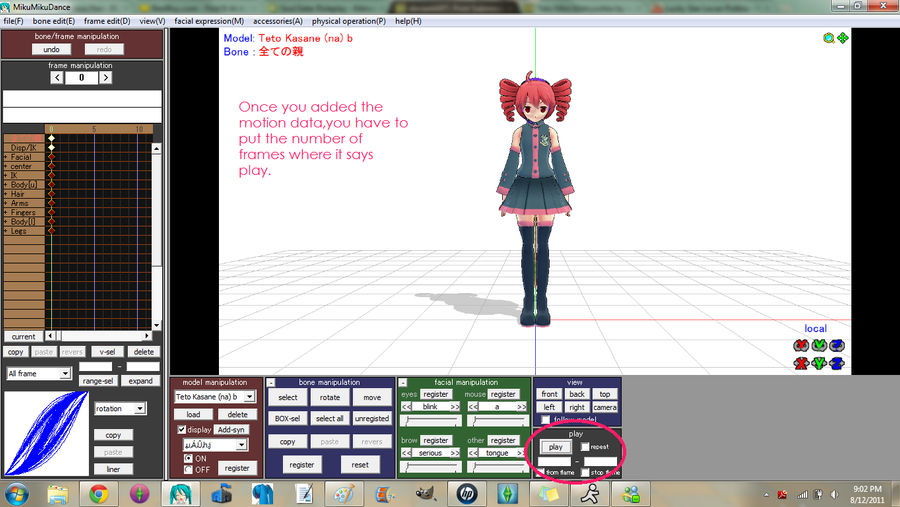Collapse the facial manipulation panel
This screenshot has height=507, width=900.
click(x=403, y=382)
